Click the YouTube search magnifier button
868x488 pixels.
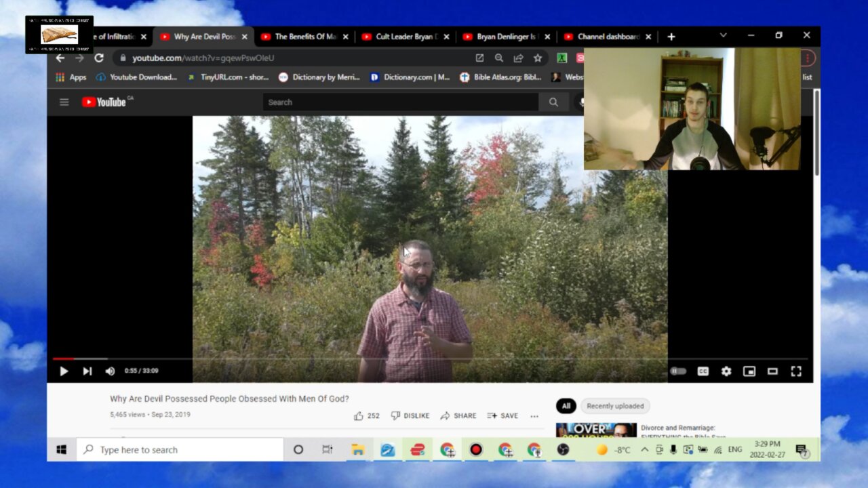coord(553,102)
